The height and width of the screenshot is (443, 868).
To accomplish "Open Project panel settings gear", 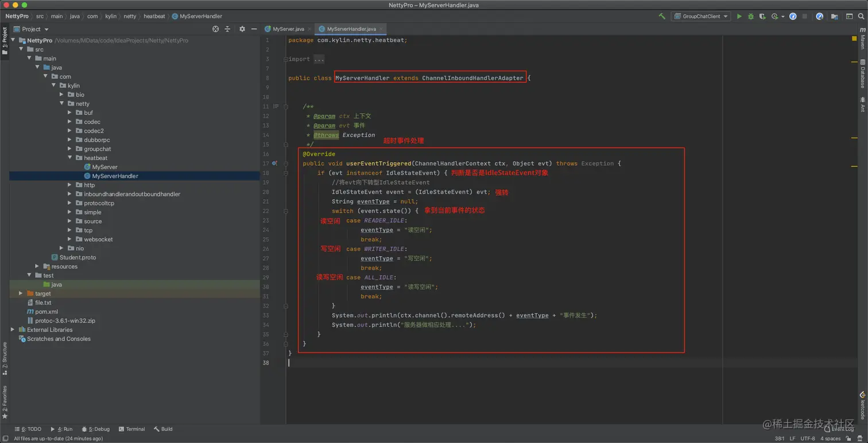I will coord(242,29).
